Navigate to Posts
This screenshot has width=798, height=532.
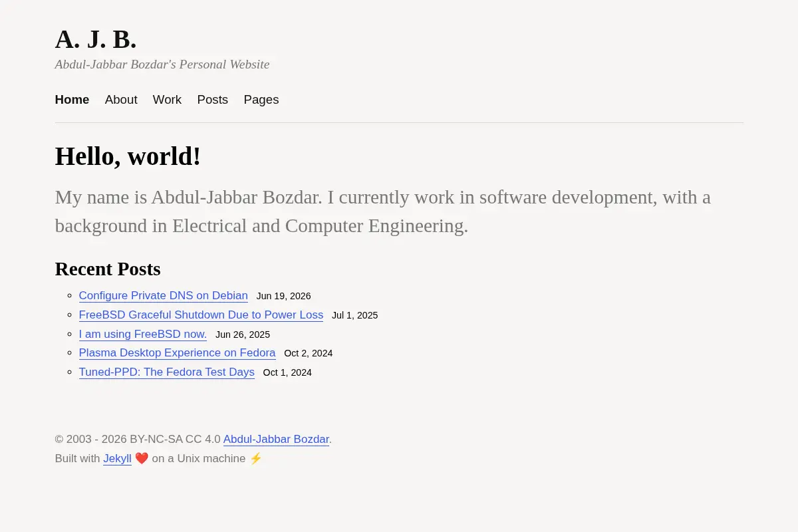(x=212, y=100)
